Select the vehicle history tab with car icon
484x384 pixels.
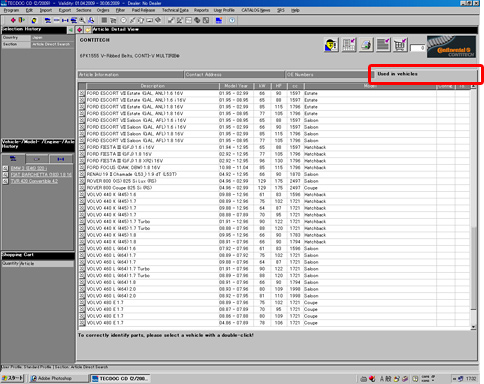coord(13,159)
